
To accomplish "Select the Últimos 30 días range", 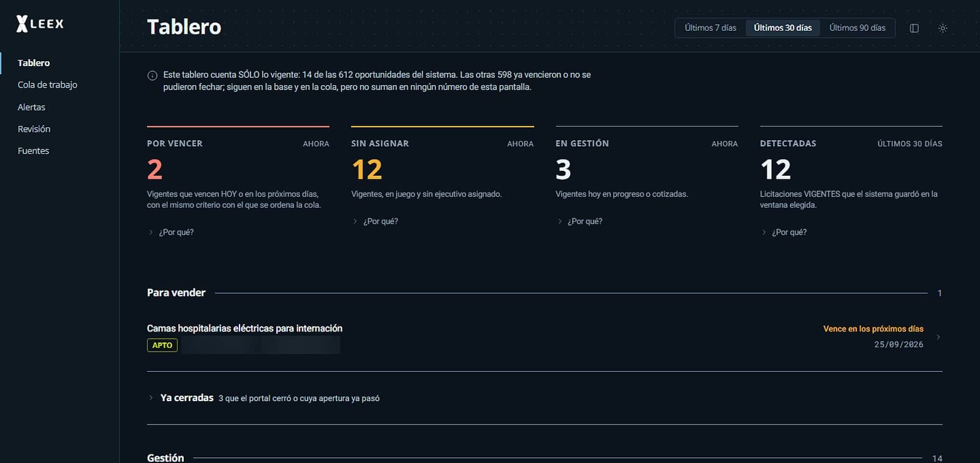I will pyautogui.click(x=783, y=28).
